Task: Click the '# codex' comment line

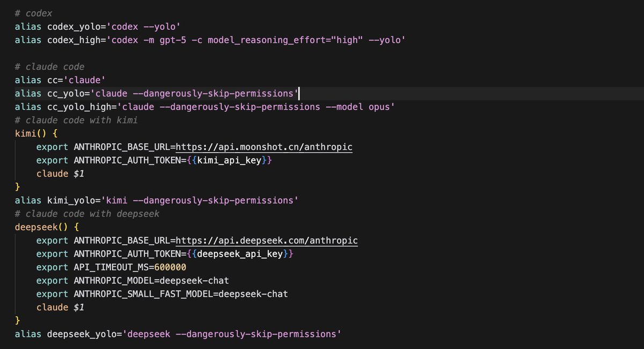Action: [34, 13]
